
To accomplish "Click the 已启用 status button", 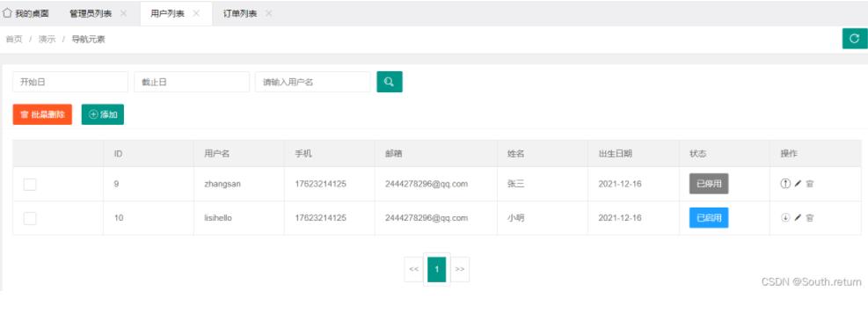I will (x=709, y=217).
